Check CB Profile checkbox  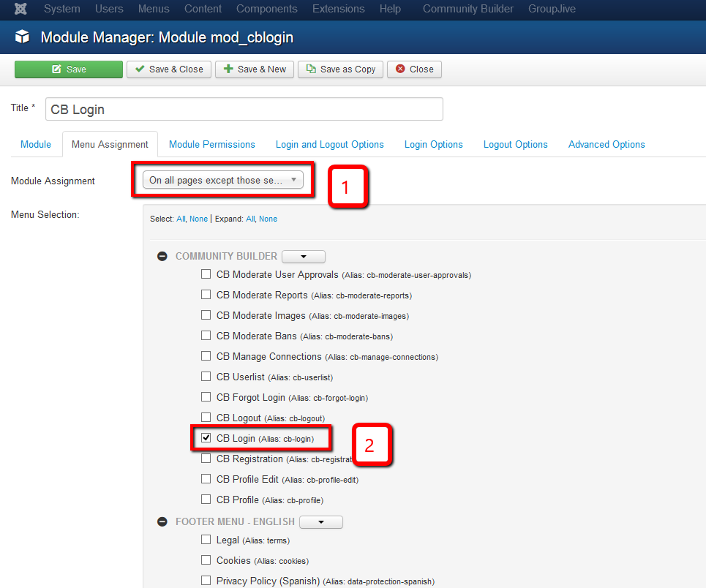coord(206,500)
